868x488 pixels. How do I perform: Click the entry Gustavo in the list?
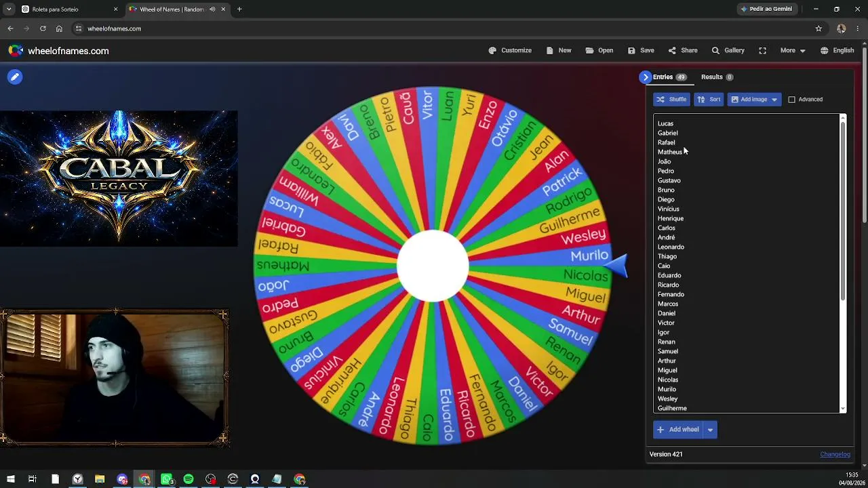669,181
